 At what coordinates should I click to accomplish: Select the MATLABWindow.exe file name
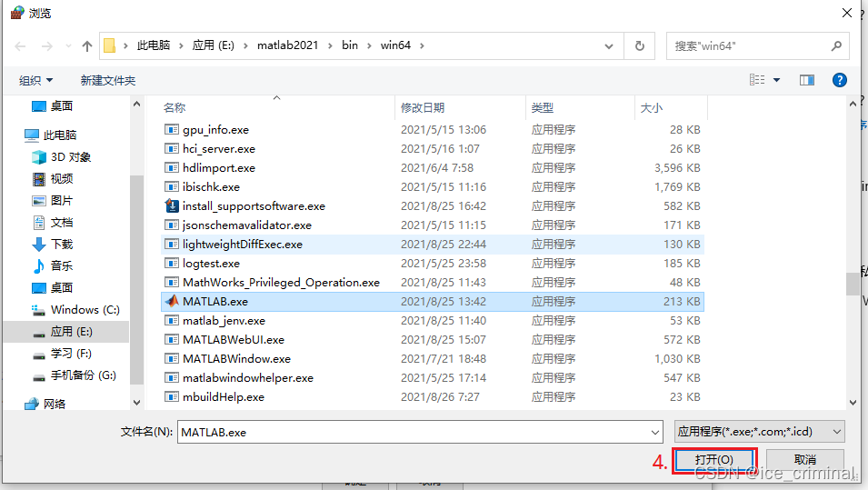236,359
